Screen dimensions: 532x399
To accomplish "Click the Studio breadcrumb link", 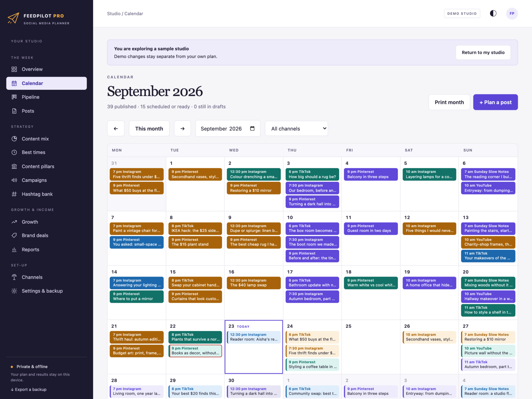I will pos(114,14).
